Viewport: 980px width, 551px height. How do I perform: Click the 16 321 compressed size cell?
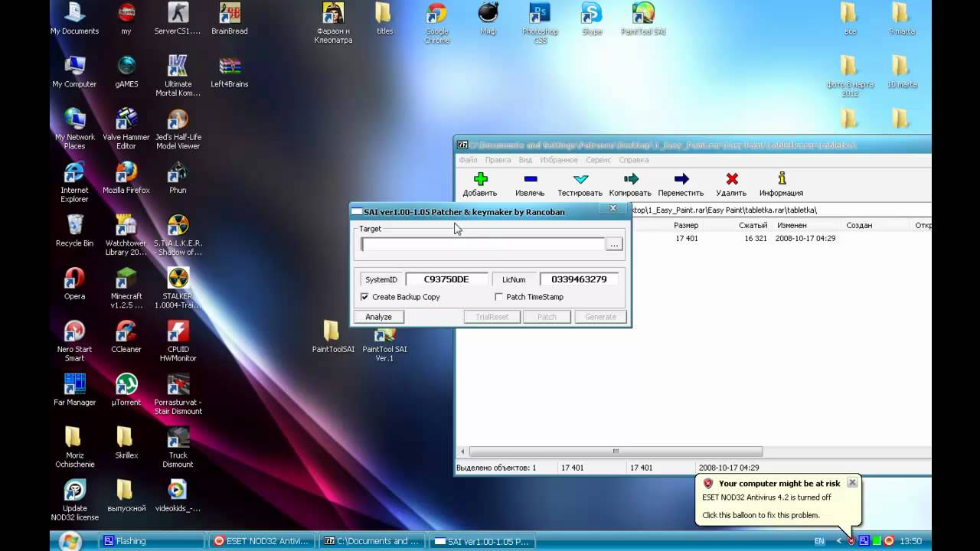755,238
